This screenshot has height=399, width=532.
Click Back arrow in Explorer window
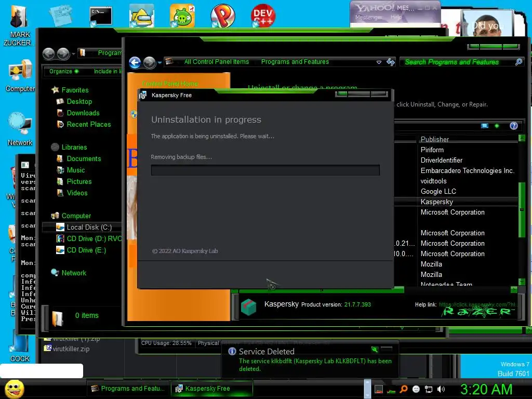48,54
